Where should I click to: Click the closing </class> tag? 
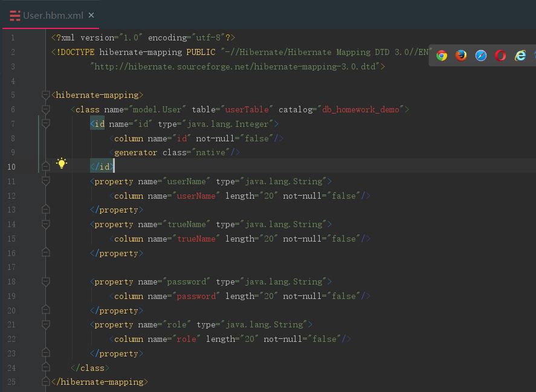tap(90, 368)
